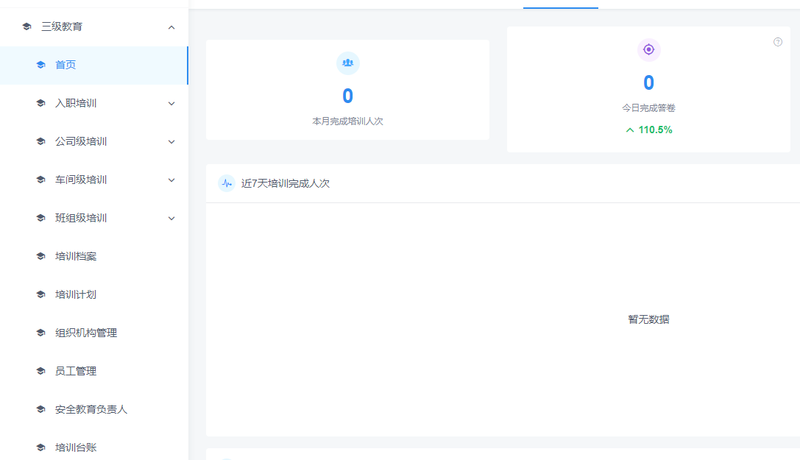The height and width of the screenshot is (460, 800).
Task: Expand the 入职培训 submenu chevron
Action: [x=171, y=104]
